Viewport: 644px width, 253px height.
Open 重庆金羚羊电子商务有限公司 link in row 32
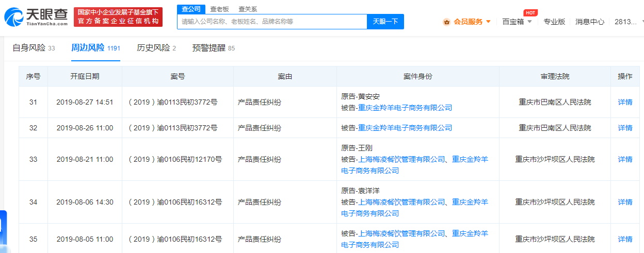405,128
